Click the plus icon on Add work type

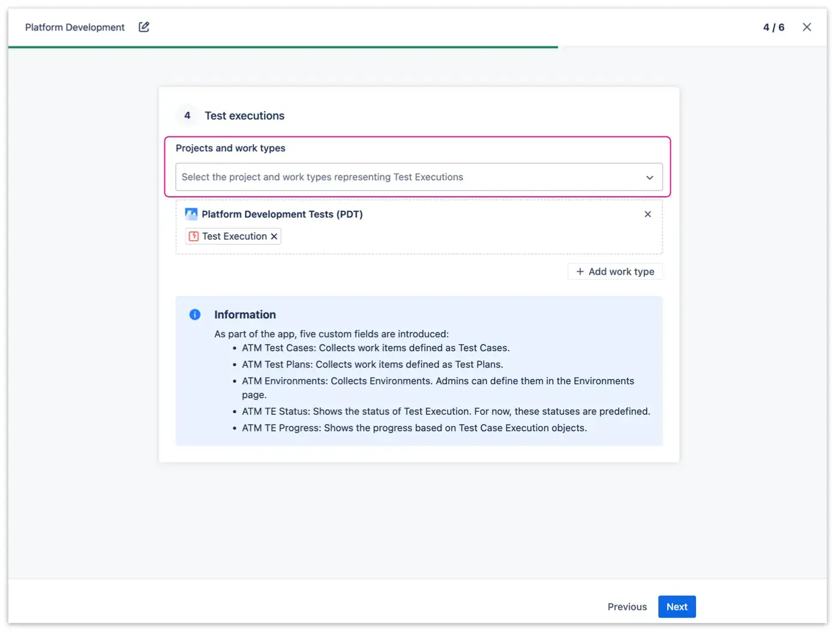pos(580,271)
